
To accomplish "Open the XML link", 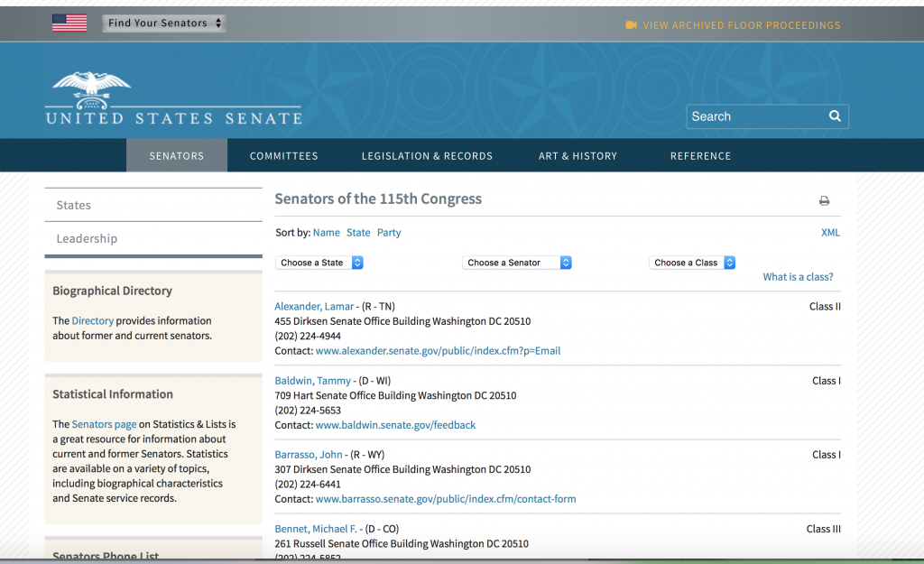I will (830, 232).
